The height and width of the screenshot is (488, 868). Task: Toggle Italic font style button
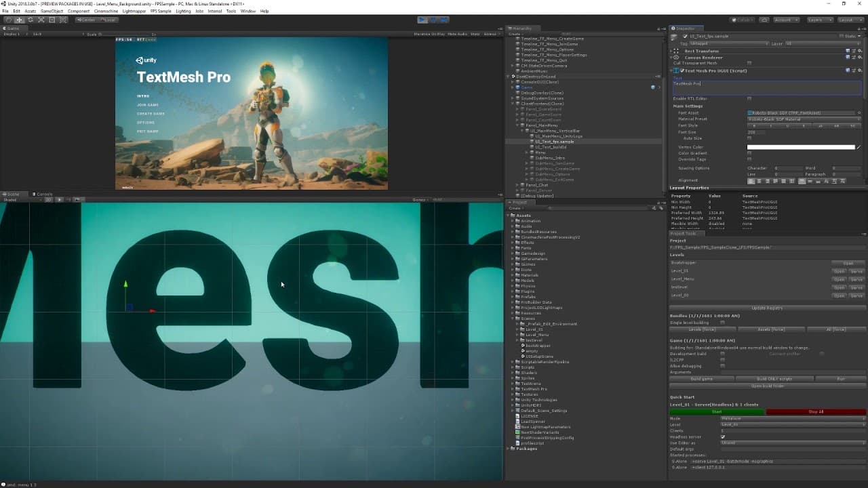tap(771, 126)
